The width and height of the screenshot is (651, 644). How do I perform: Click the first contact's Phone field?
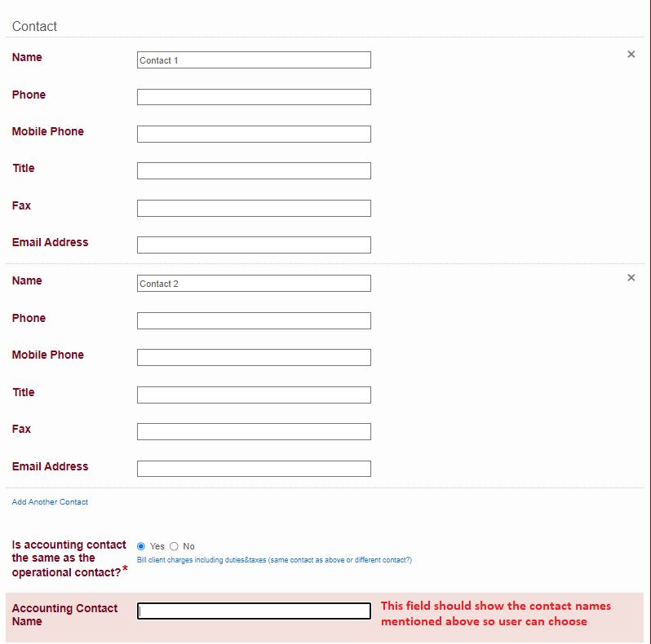pos(254,97)
